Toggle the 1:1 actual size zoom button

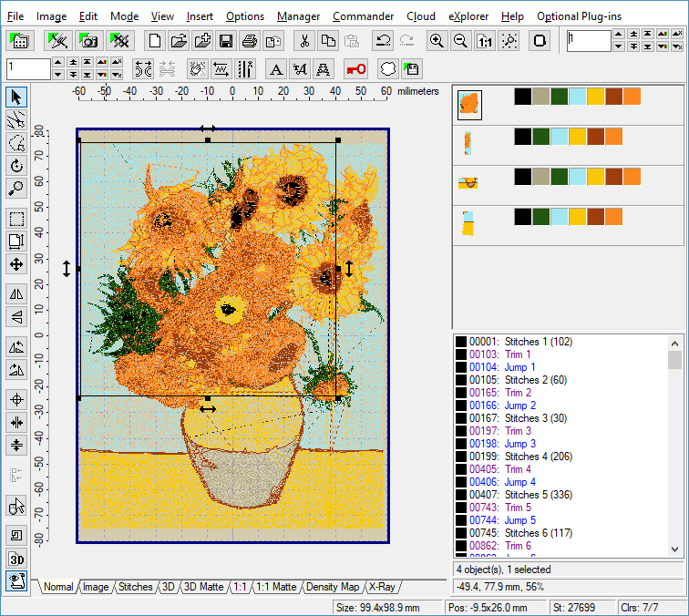tap(485, 41)
